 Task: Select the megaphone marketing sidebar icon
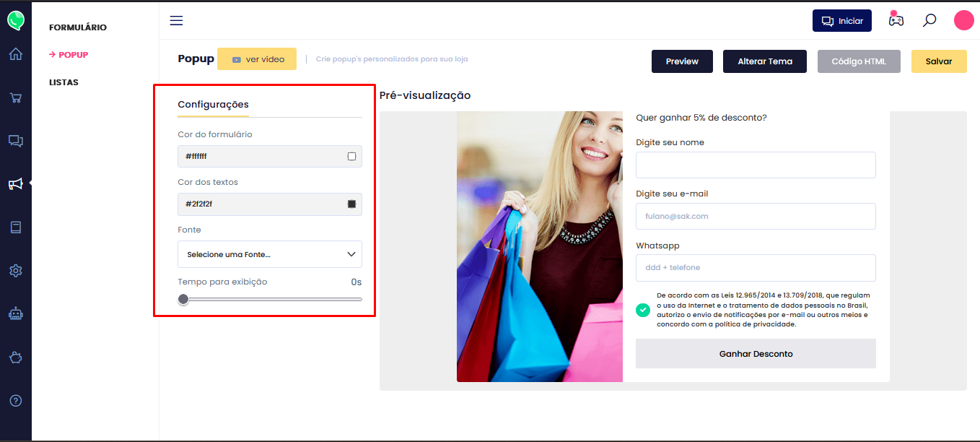[x=15, y=184]
